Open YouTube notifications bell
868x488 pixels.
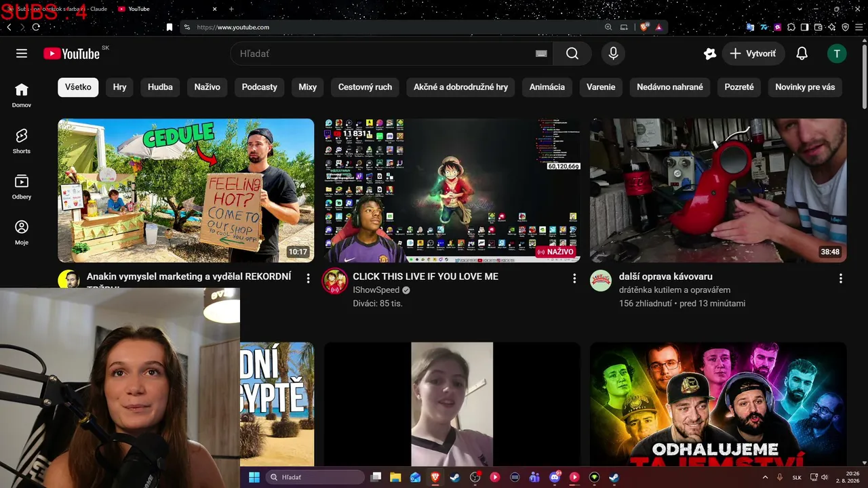[802, 54]
